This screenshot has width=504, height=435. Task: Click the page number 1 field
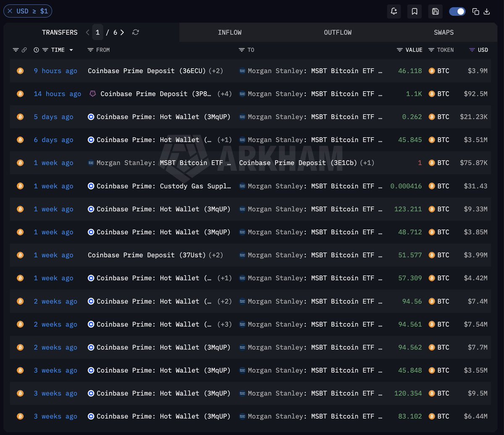(97, 32)
